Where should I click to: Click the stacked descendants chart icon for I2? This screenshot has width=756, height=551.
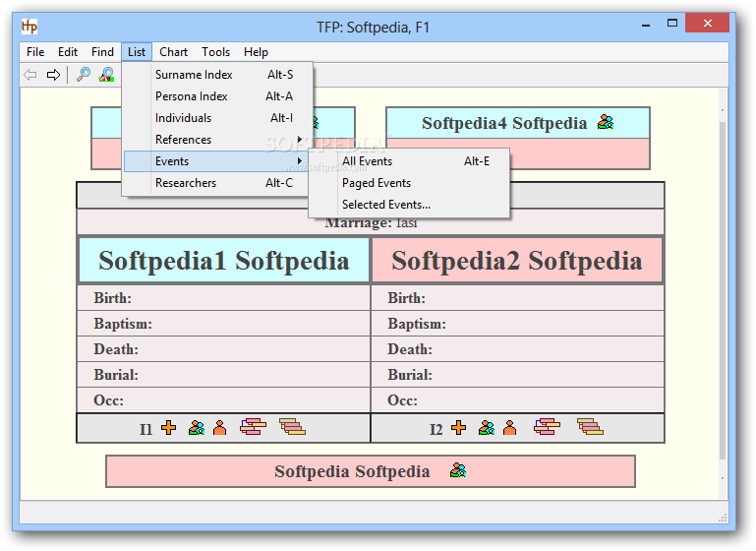(590, 426)
